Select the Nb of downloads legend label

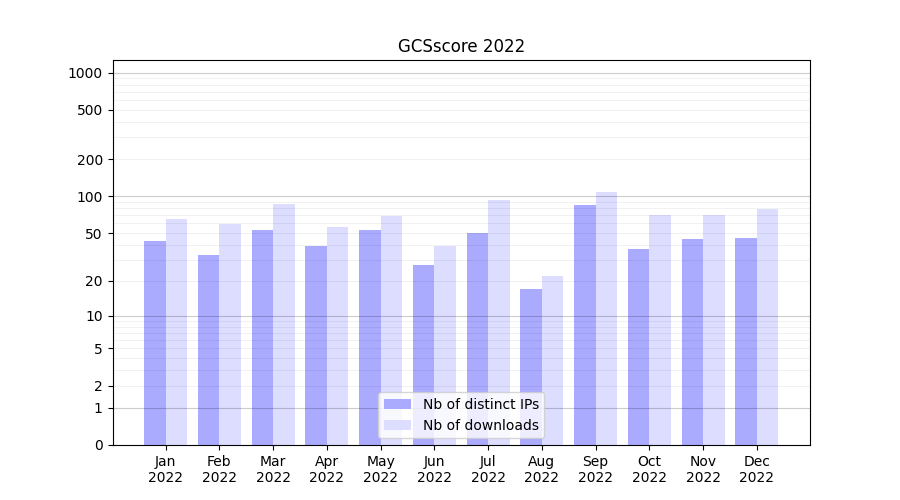[480, 425]
